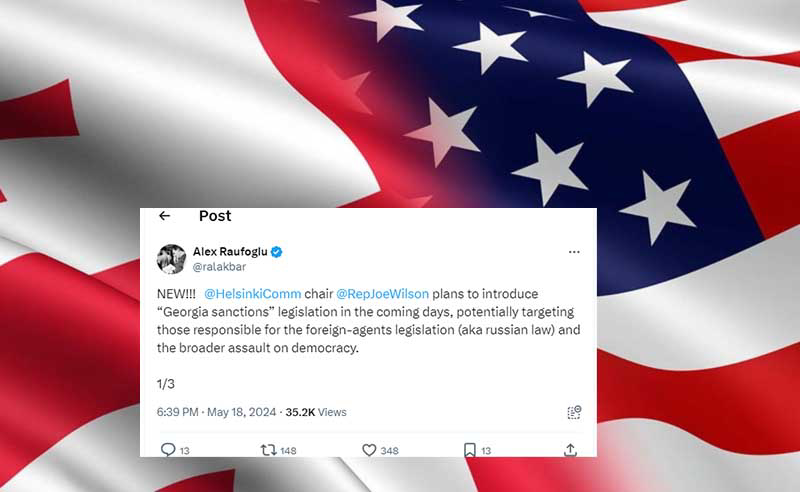Open the post analytics icon beside Views
The height and width of the screenshot is (492, 800).
coord(574,412)
